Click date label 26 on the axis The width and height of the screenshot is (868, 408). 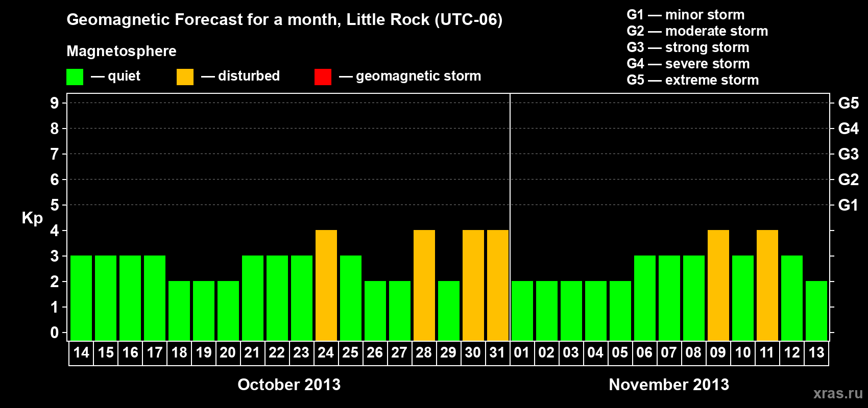point(375,352)
